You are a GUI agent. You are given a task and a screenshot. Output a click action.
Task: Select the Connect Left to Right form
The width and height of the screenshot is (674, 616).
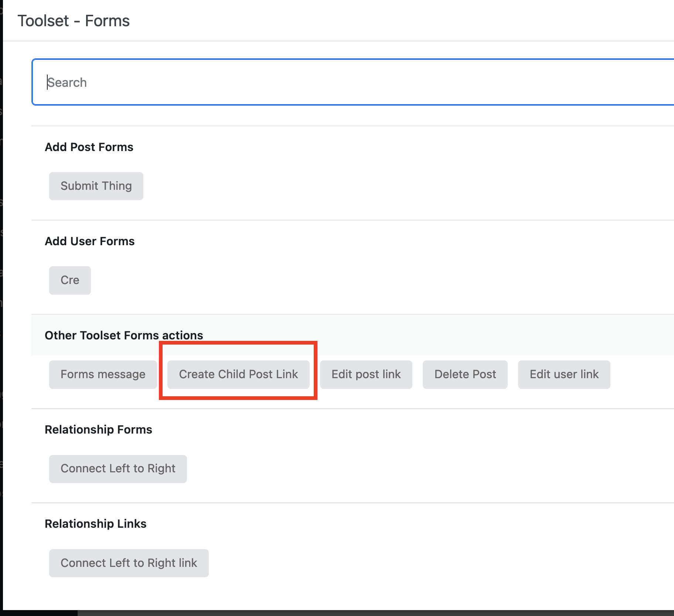coord(118,469)
